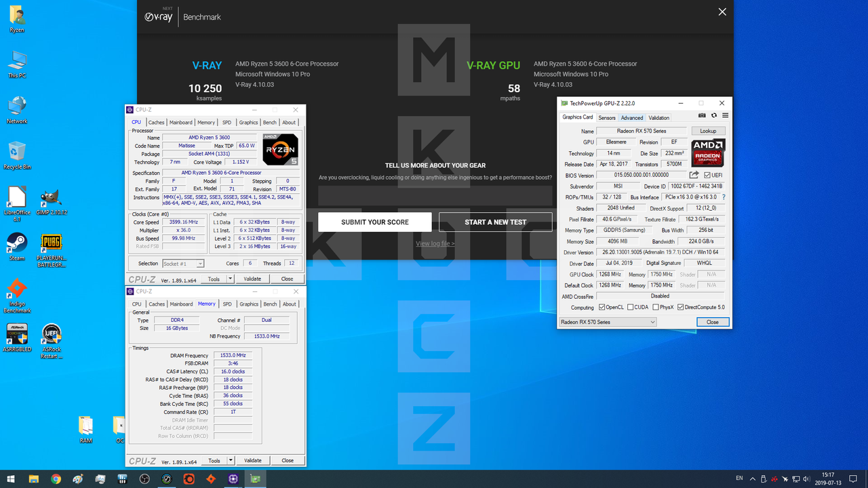Click Tools button in upper CPU-Z window
868x488 pixels.
tap(214, 279)
